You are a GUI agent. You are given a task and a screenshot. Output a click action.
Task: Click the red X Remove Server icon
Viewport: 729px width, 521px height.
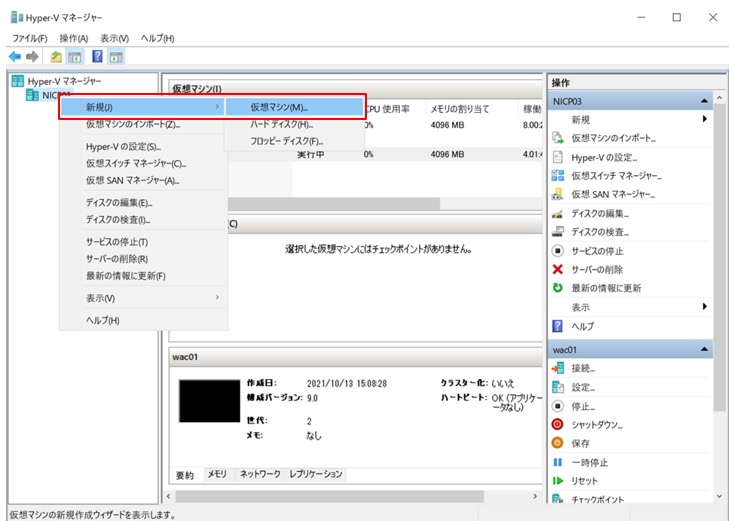[558, 270]
